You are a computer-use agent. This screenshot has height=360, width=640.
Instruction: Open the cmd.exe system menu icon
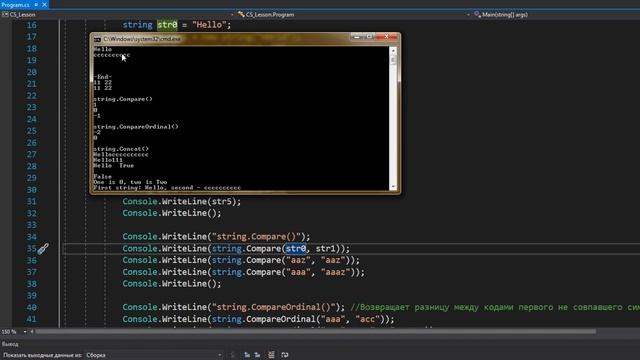pos(97,39)
